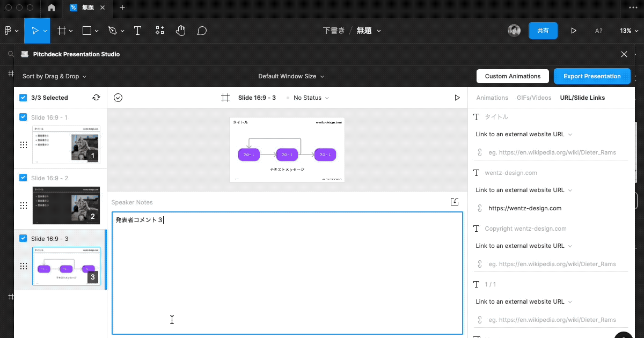Open the Sort by Drag & Drop dropdown
The width and height of the screenshot is (644, 338).
[x=54, y=76]
